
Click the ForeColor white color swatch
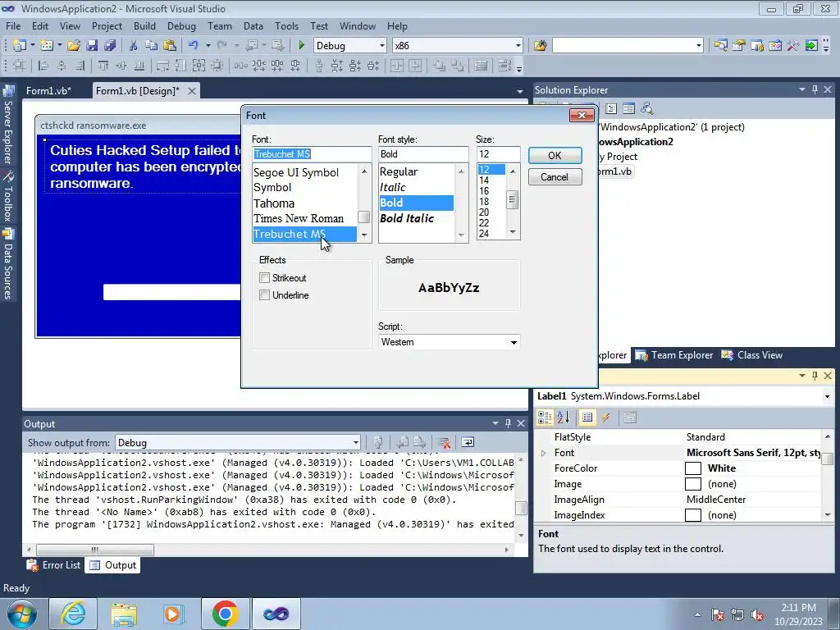[692, 468]
